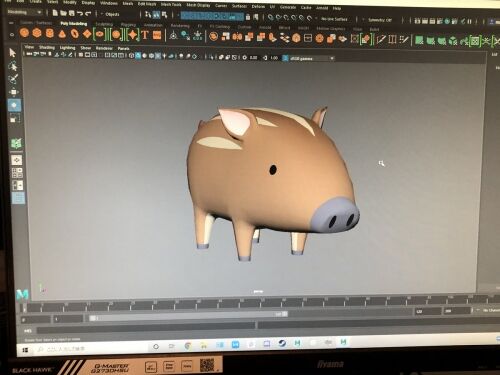The width and height of the screenshot is (500, 375).
Task: Click the Windows taskbar search box
Action: point(91,349)
